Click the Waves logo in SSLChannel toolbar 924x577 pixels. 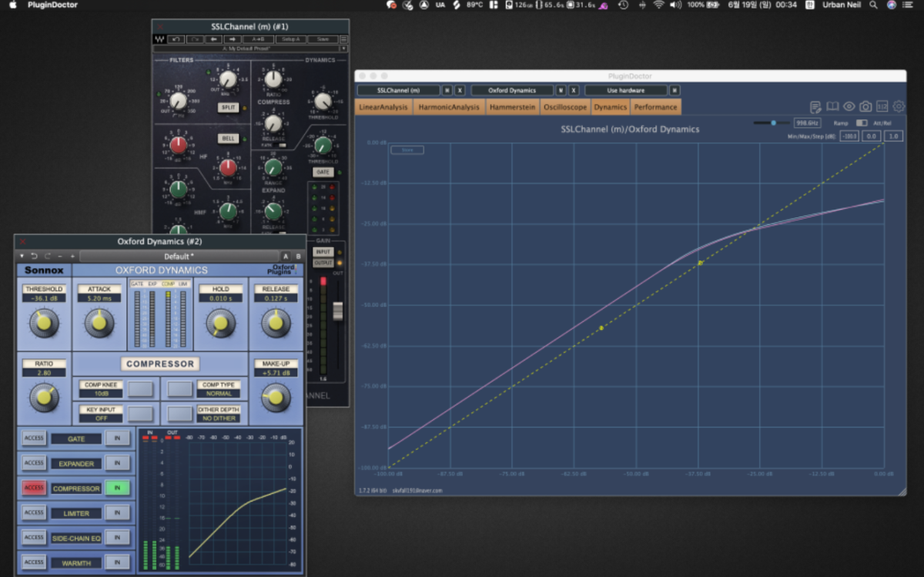click(x=159, y=39)
